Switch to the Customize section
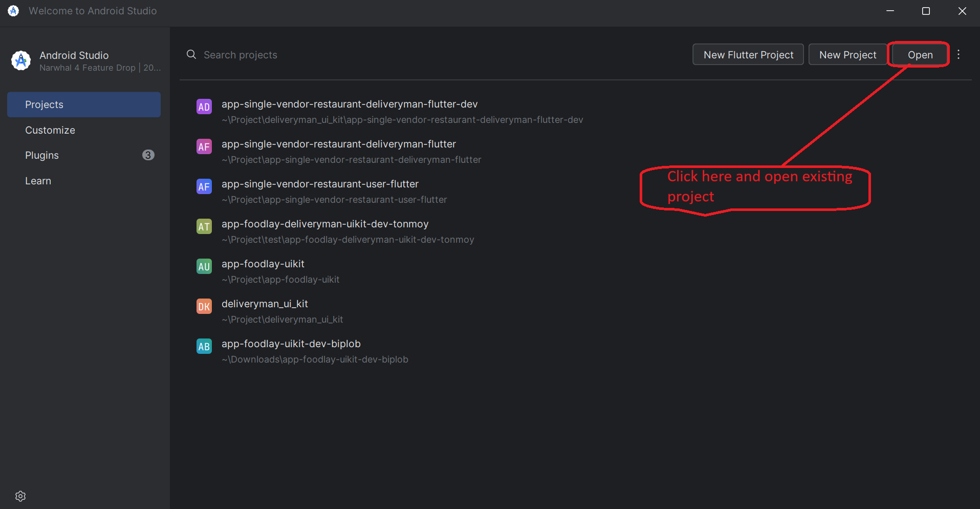The image size is (980, 509). [50, 130]
